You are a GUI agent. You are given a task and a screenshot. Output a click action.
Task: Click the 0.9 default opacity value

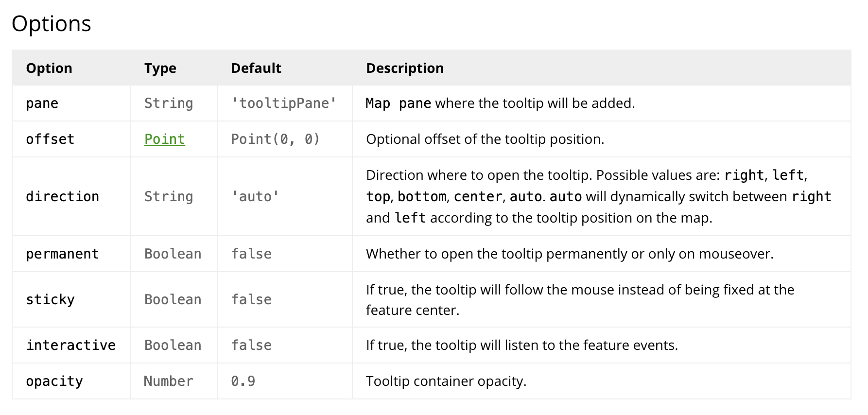243,381
